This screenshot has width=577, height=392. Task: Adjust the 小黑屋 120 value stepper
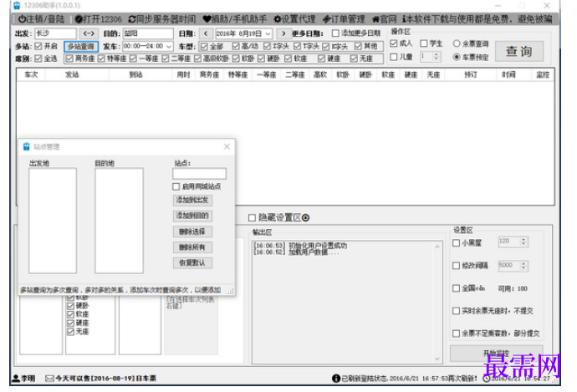point(523,242)
